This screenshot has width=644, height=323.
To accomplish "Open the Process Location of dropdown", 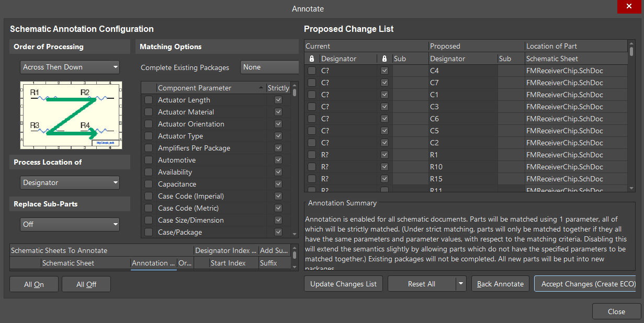I will tap(70, 182).
